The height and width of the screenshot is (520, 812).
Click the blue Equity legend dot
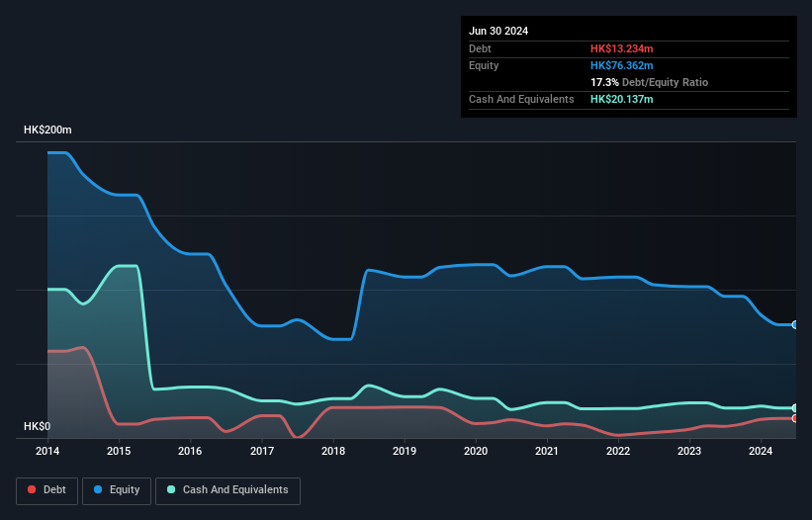tap(99, 489)
